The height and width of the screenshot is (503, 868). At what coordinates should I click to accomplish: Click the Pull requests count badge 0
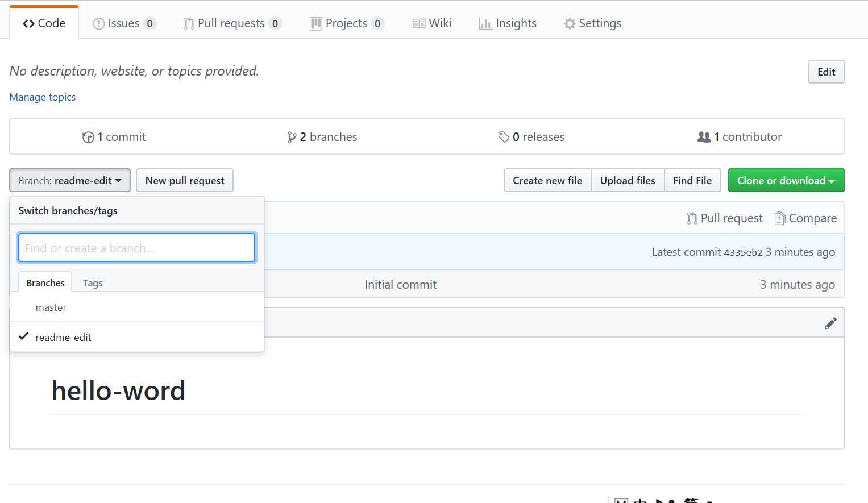275,24
